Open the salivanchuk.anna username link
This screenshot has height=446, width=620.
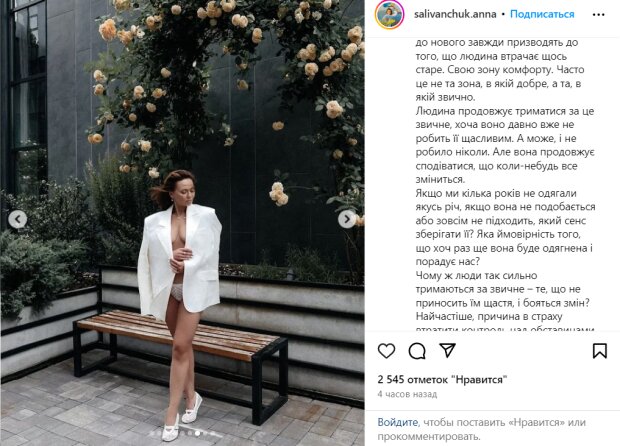tap(455, 15)
